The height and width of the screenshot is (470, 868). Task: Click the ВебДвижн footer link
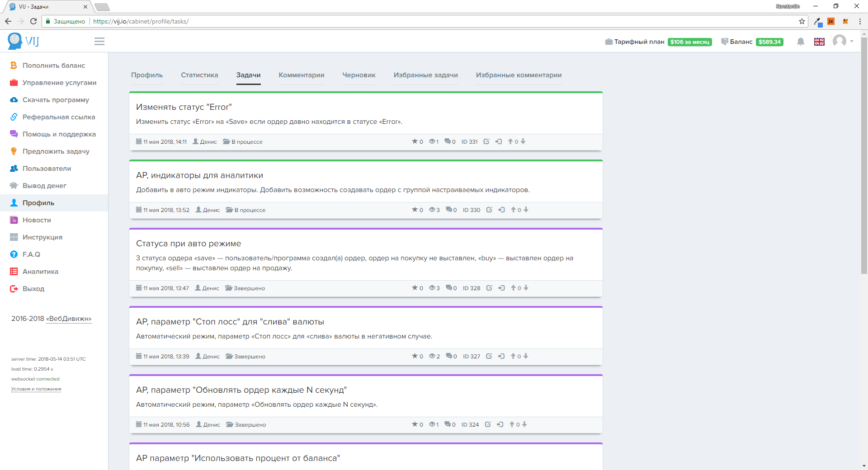tap(69, 319)
